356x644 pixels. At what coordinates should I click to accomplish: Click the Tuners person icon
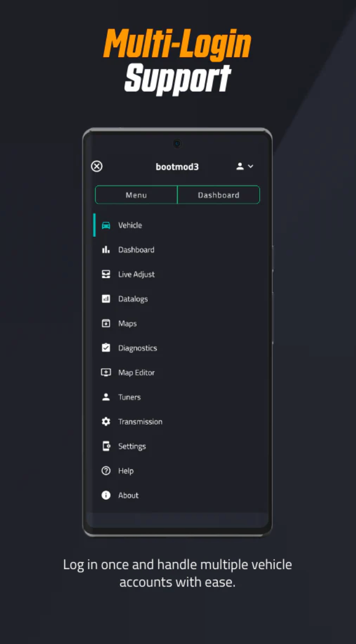(x=106, y=397)
